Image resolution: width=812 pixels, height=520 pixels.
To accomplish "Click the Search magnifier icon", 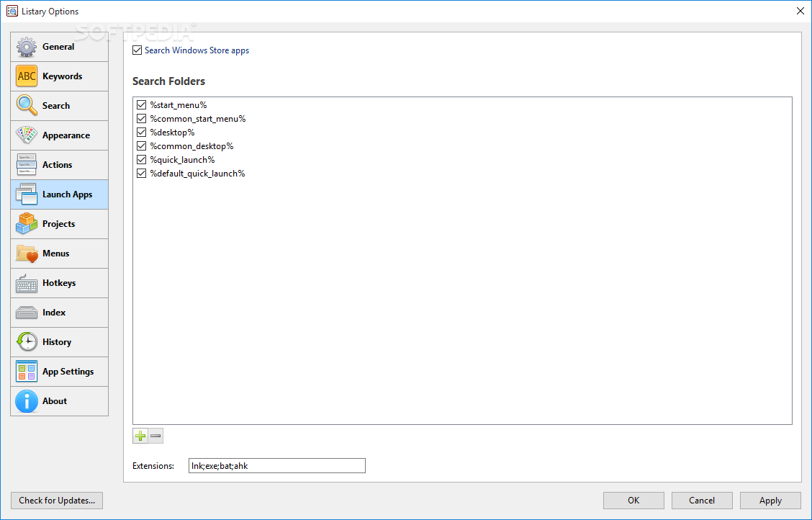I will tap(27, 106).
